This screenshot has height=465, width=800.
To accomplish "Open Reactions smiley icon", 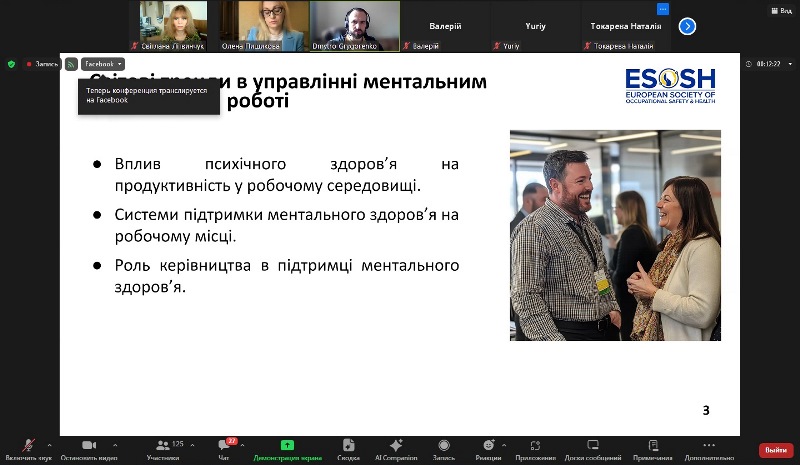I will tap(488, 445).
